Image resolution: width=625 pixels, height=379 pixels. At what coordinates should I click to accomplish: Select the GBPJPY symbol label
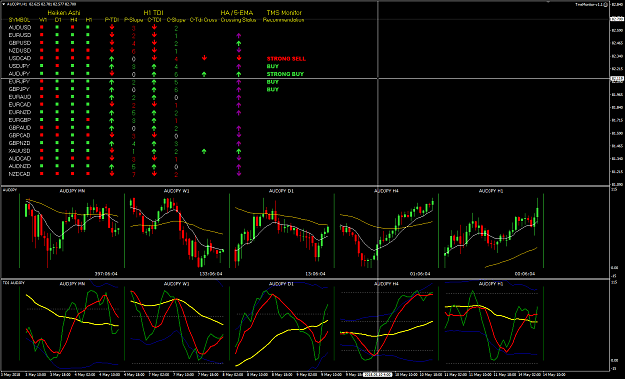[x=20, y=89]
